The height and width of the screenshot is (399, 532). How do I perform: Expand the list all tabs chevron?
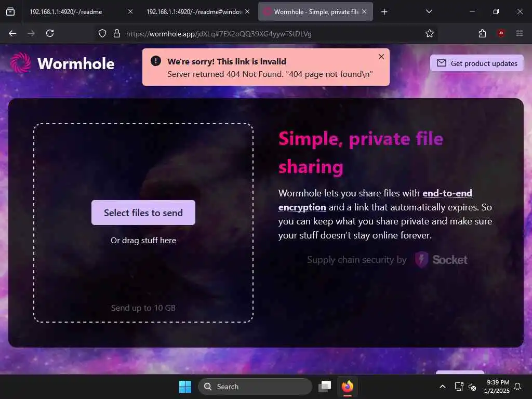coord(429,11)
